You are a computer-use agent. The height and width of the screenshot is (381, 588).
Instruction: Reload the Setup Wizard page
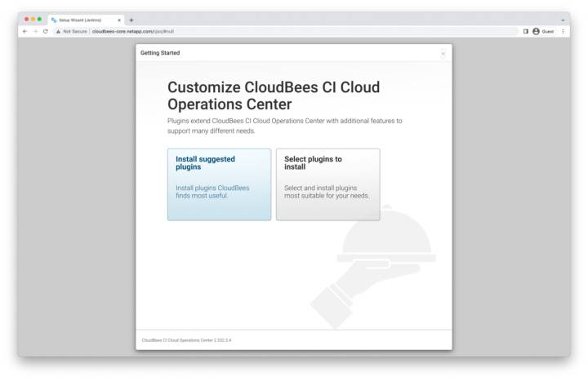(45, 31)
